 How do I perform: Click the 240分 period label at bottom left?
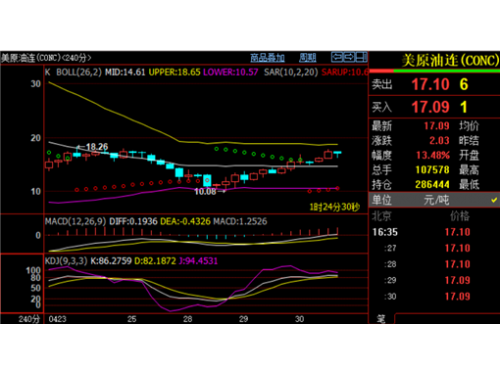[29, 319]
